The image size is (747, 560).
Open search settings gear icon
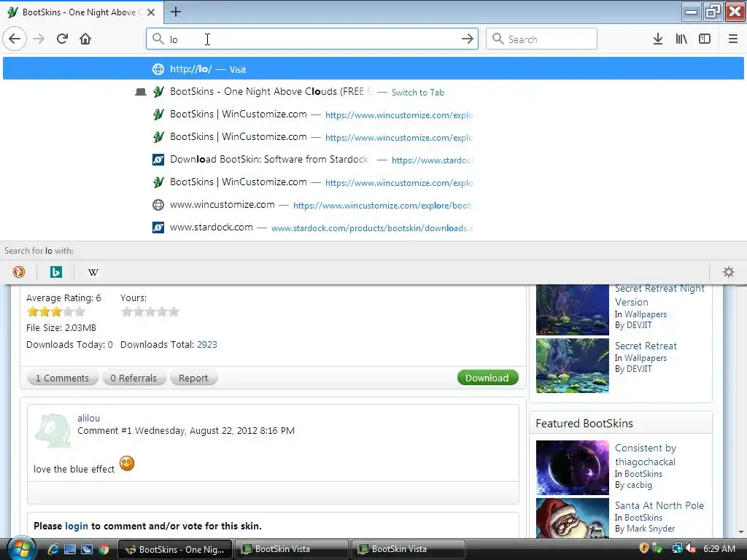(729, 272)
